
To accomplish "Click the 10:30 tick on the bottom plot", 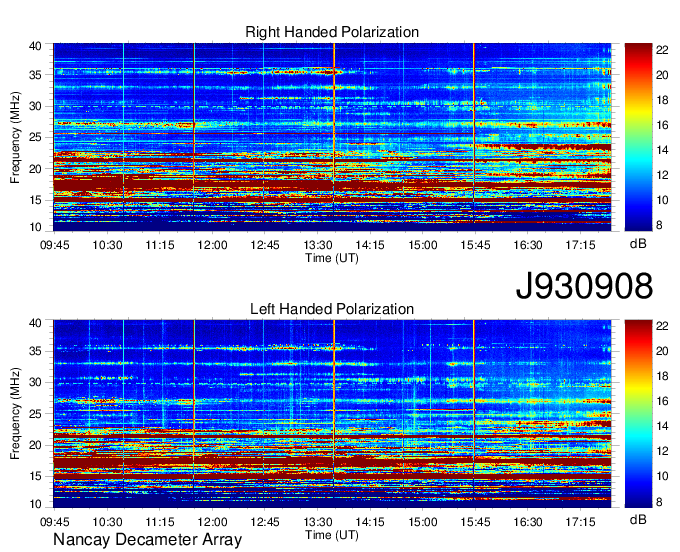I will point(107,522).
